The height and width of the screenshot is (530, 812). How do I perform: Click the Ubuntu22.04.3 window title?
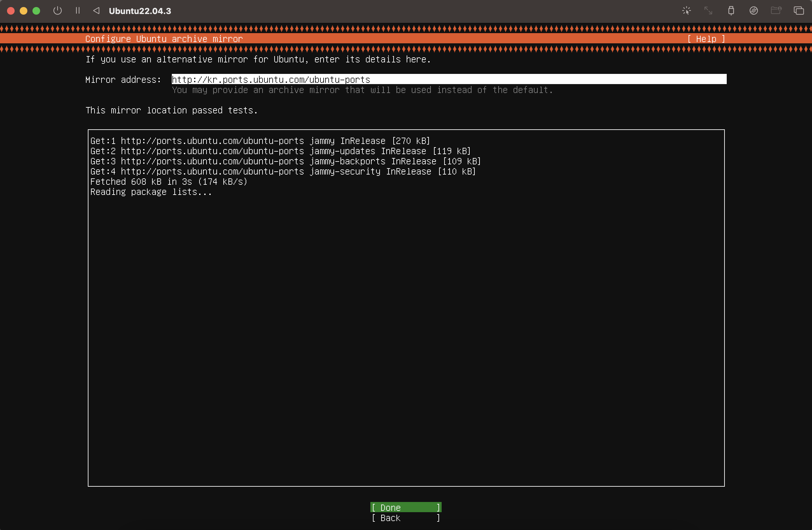140,11
